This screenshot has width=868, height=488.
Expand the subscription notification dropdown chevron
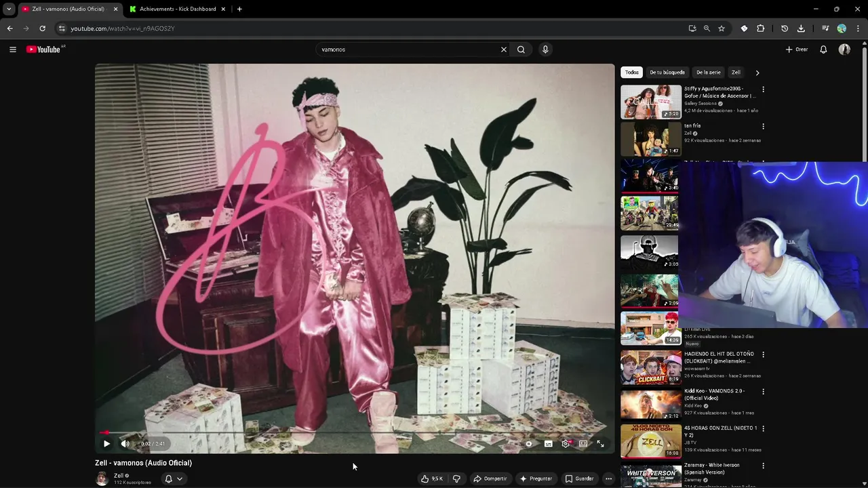pyautogui.click(x=180, y=479)
